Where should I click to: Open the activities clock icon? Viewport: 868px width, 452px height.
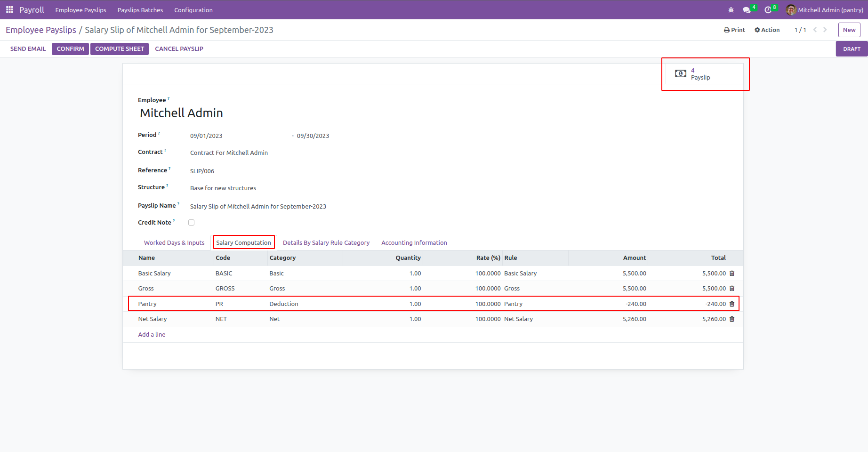click(768, 10)
